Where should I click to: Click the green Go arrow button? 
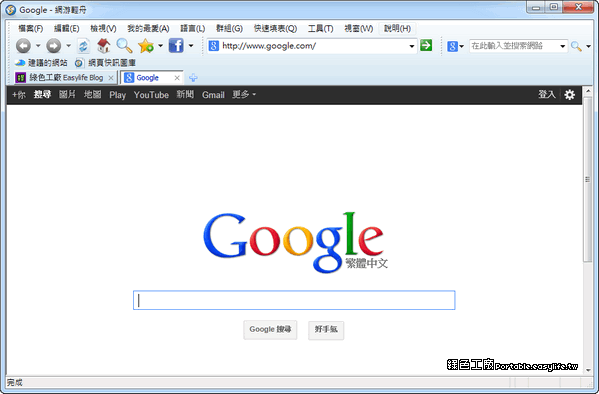pos(426,45)
